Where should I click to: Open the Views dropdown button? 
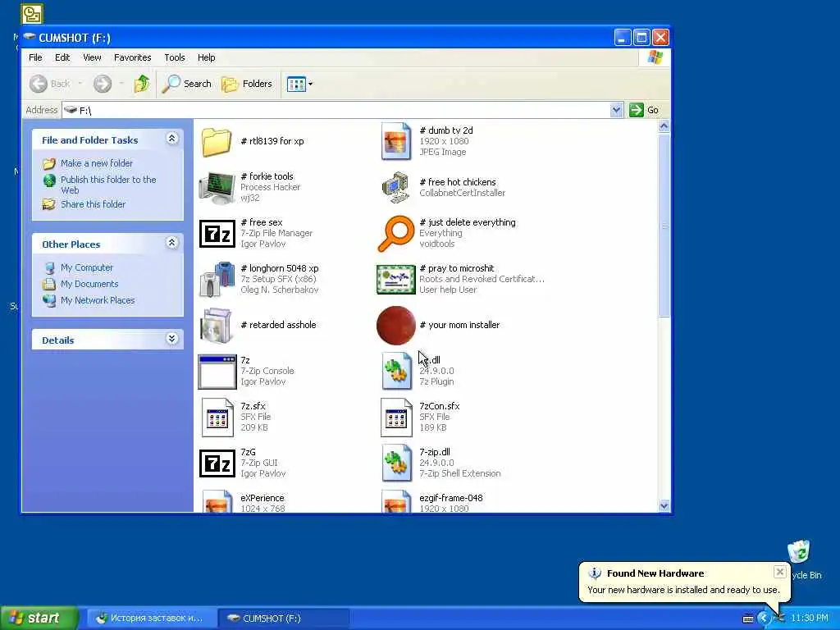pos(299,84)
